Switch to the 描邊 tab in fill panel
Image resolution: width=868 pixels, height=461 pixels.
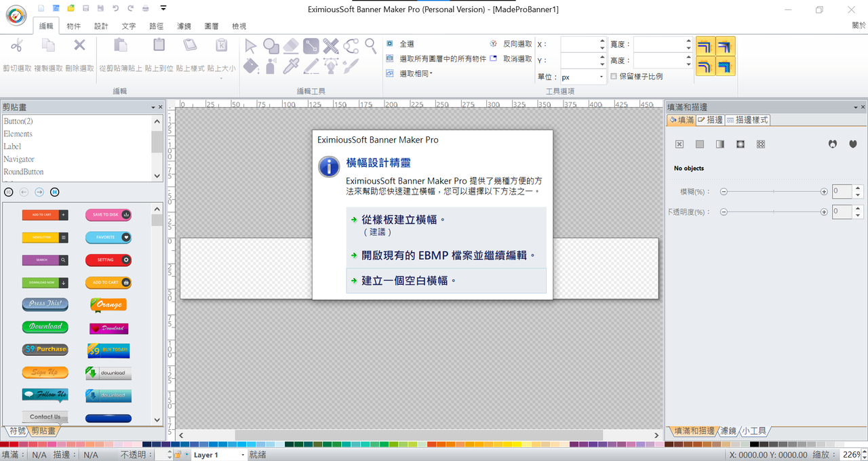click(x=709, y=120)
